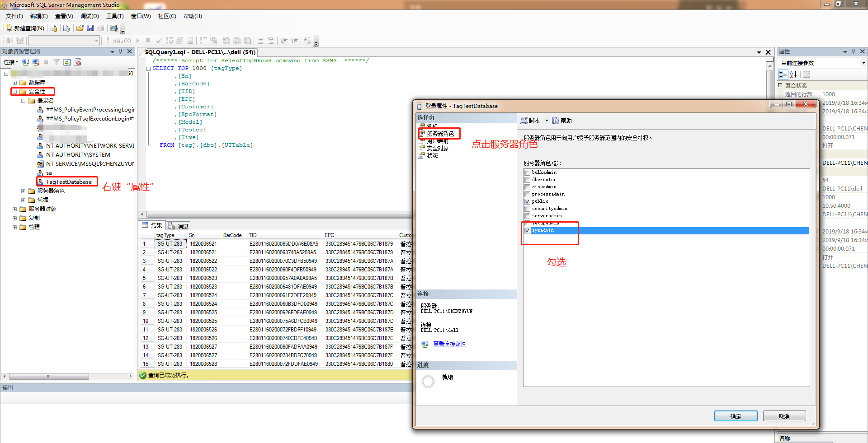Click the 取消 (Cancel) button
The width and height of the screenshot is (868, 443).
coord(784,416)
